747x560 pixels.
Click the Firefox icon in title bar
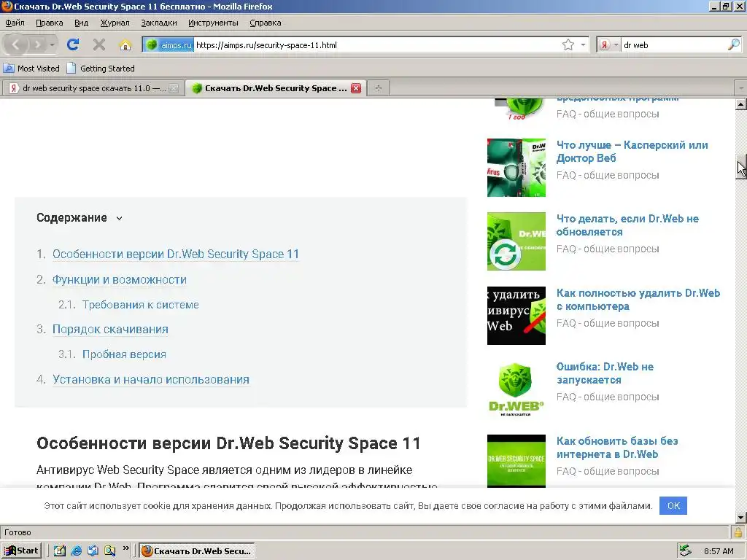coord(7,6)
